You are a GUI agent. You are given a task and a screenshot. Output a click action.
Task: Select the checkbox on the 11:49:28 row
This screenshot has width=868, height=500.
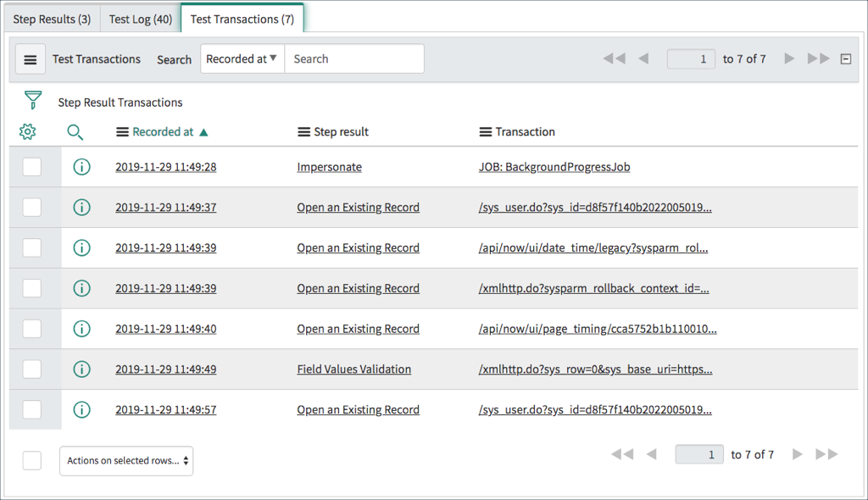[31, 166]
